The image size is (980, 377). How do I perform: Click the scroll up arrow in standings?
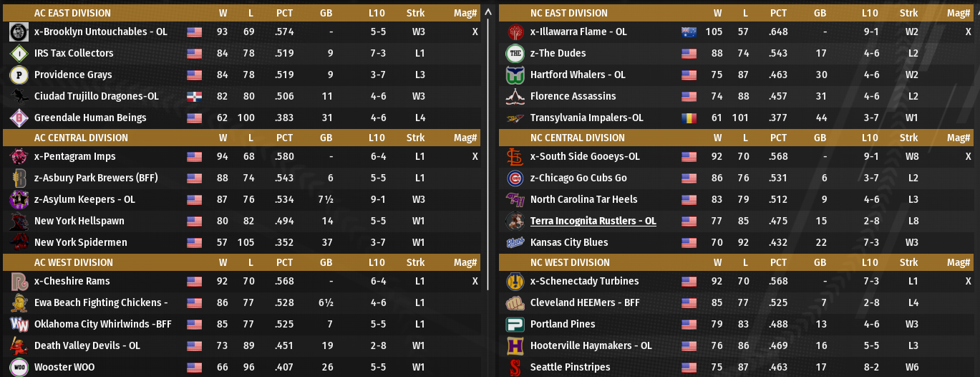tap(488, 11)
